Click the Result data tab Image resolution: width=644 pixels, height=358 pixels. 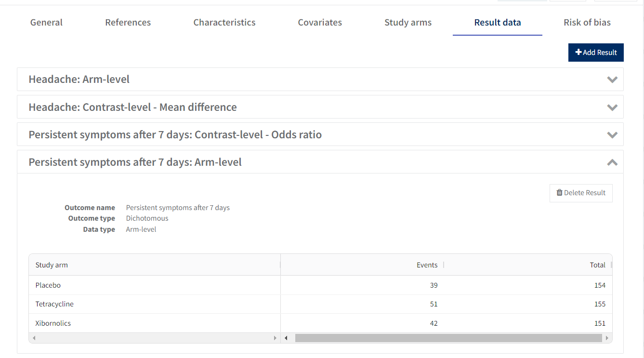(x=497, y=22)
